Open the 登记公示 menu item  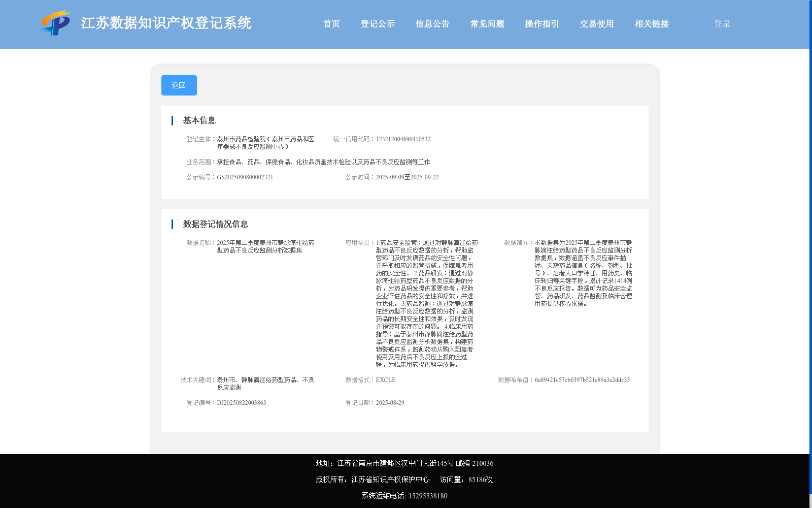tap(378, 24)
